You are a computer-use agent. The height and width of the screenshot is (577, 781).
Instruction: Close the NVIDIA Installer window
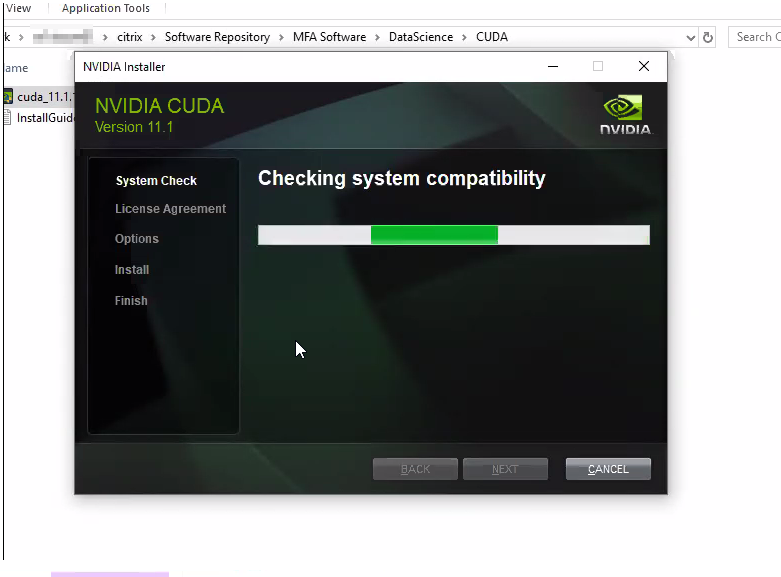coord(644,66)
